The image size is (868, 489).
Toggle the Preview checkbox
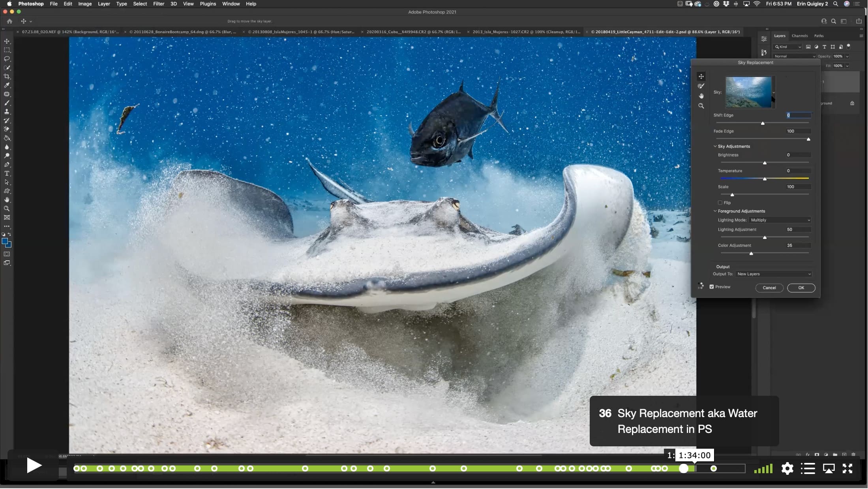click(x=712, y=287)
